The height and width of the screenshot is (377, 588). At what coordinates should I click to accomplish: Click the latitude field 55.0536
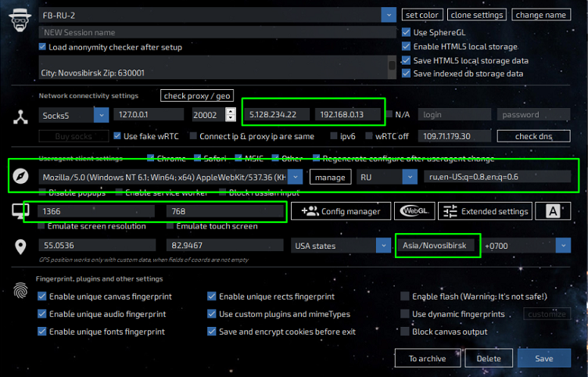pos(97,246)
